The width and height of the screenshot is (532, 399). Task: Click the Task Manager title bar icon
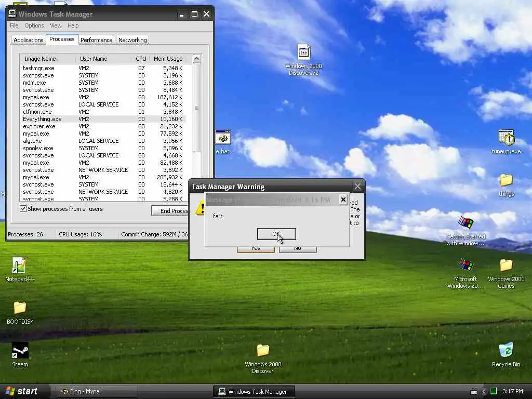pyautogui.click(x=12, y=14)
